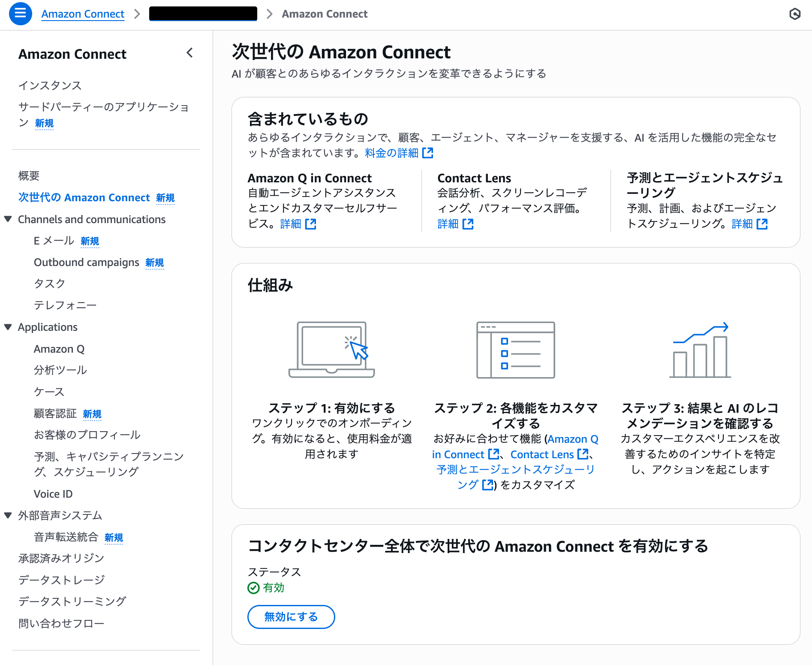This screenshot has height=665, width=812.
Task: Open ケース in the sidebar
Action: pyautogui.click(x=49, y=392)
